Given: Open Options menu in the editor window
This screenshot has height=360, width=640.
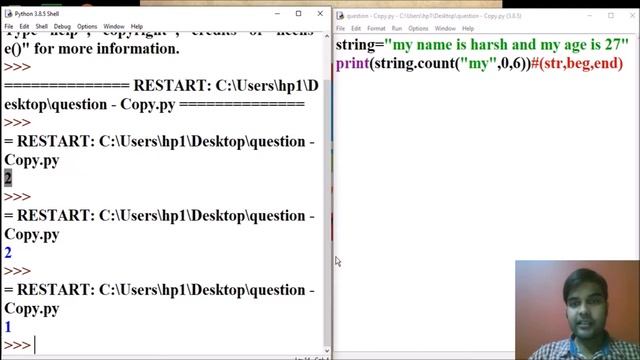Looking at the screenshot, I should point(418,29).
